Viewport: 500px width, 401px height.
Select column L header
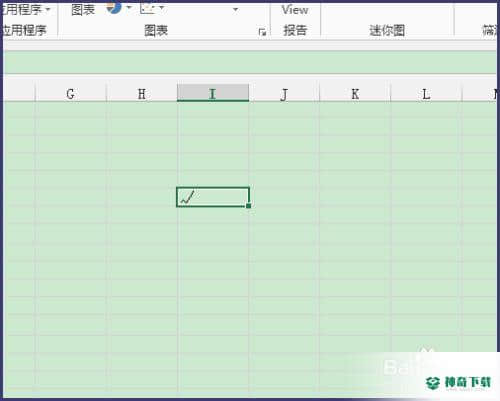tap(426, 94)
